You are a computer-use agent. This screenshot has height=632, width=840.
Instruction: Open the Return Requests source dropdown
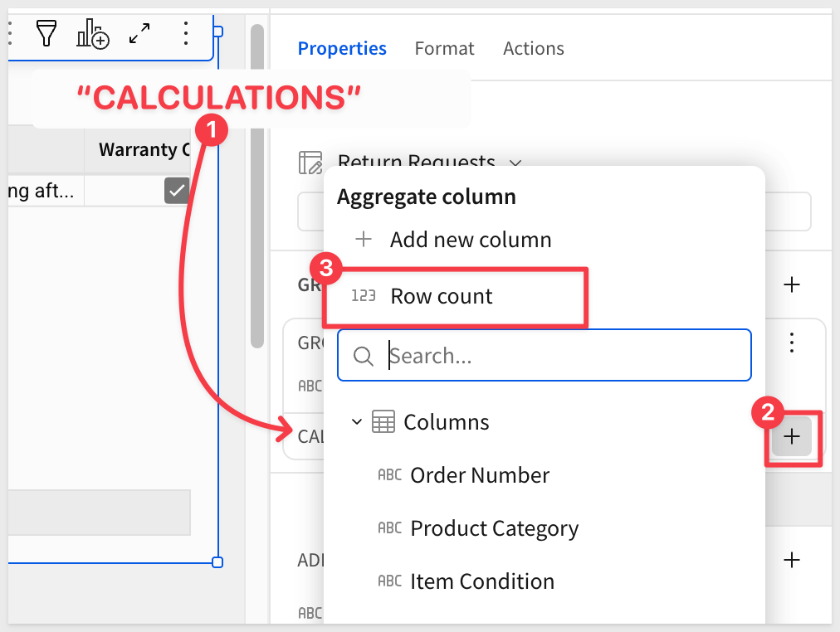[x=515, y=163]
